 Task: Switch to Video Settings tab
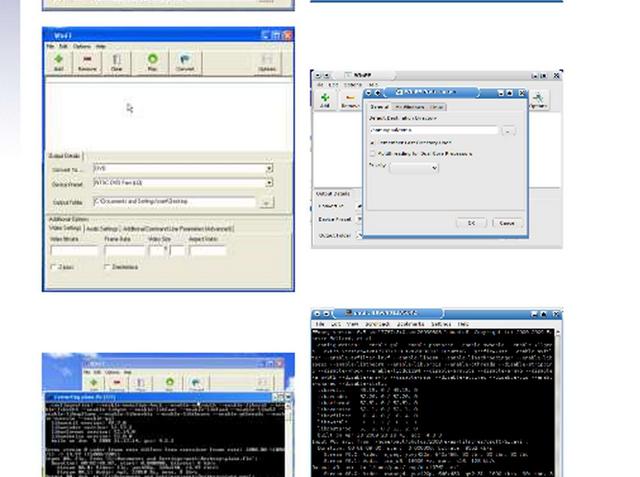(65, 228)
